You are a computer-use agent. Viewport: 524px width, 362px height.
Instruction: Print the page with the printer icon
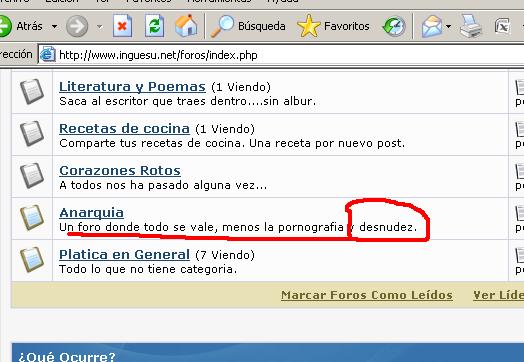471,26
